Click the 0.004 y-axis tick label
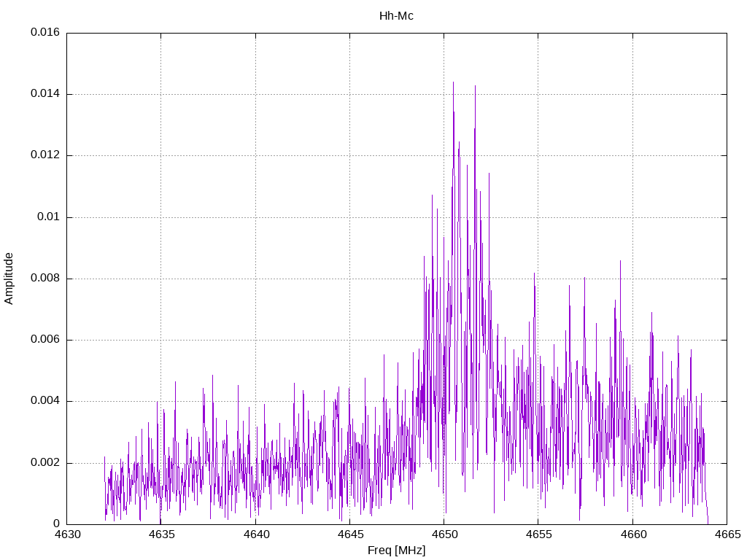 point(45,401)
